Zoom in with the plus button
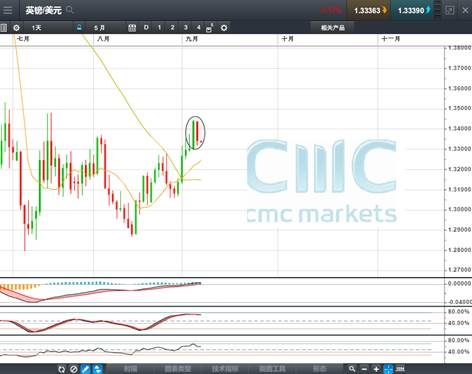The image size is (472, 374). (376, 369)
